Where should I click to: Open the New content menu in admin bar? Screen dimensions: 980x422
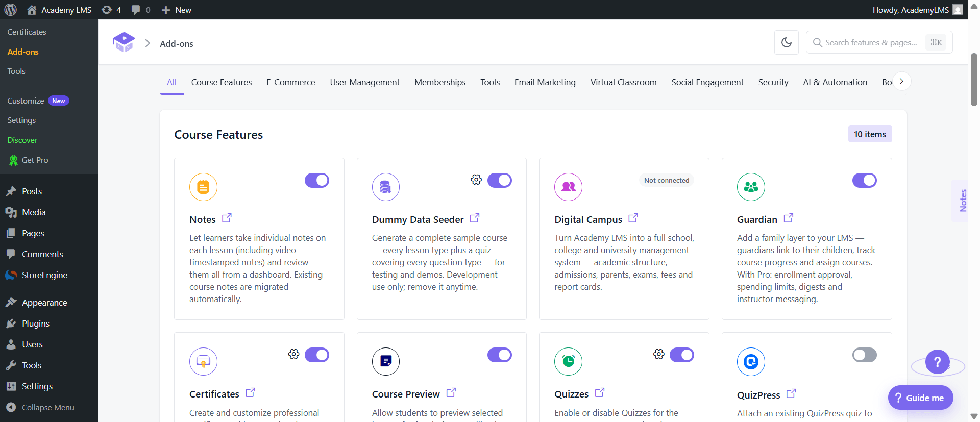pyautogui.click(x=176, y=10)
